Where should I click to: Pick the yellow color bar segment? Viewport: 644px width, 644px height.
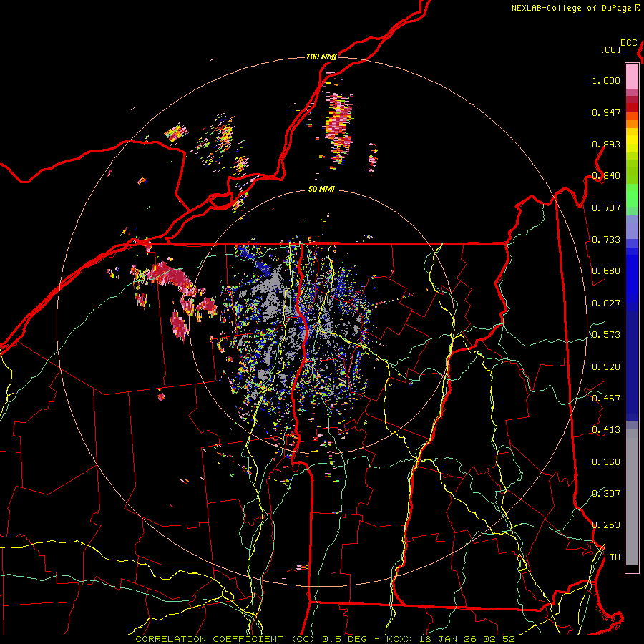632,141
